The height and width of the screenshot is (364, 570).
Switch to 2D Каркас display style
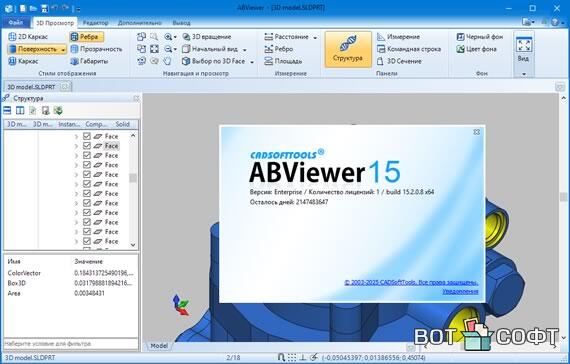28,37
